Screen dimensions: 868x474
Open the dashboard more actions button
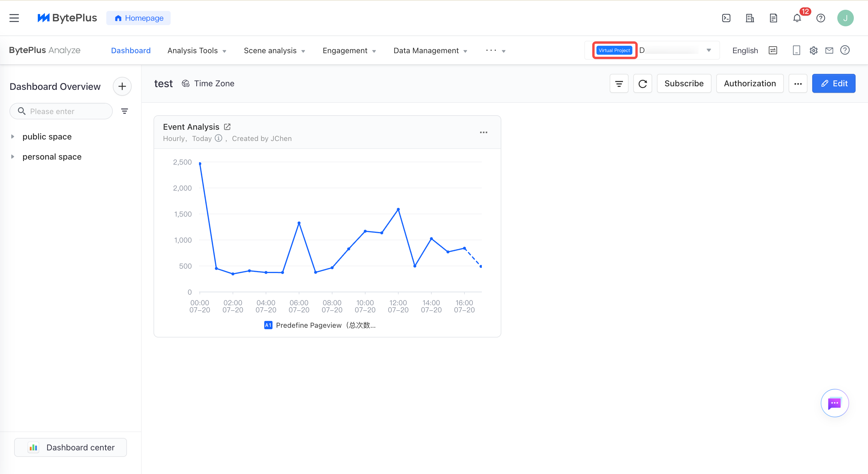coord(798,83)
